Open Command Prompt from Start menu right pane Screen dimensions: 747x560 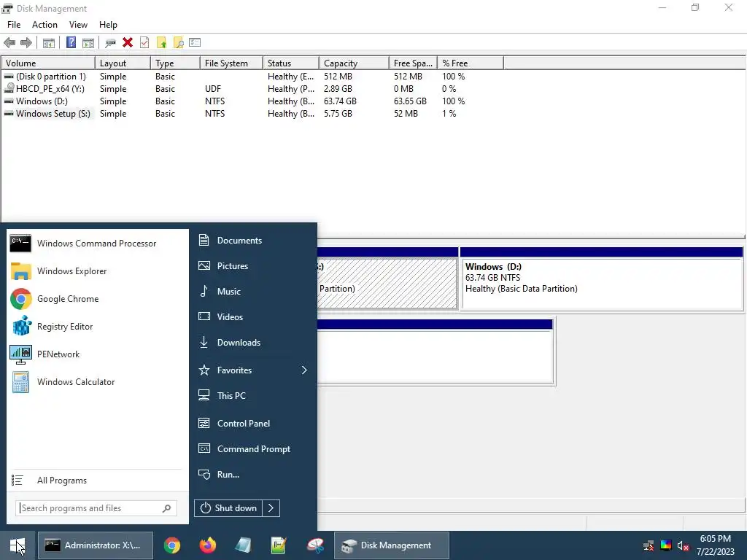coord(252,449)
